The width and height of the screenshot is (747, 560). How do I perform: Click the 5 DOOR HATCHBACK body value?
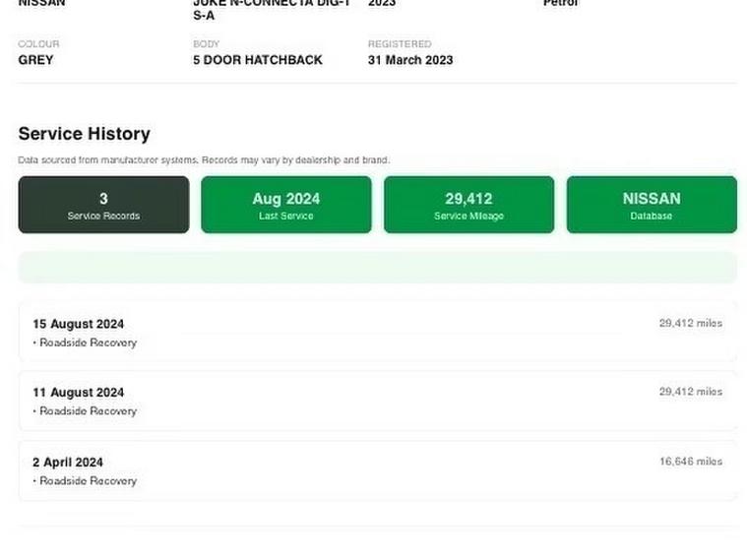[x=257, y=60]
